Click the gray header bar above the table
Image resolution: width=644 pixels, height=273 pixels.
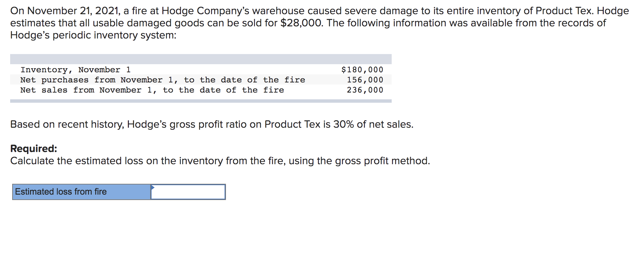(x=201, y=59)
